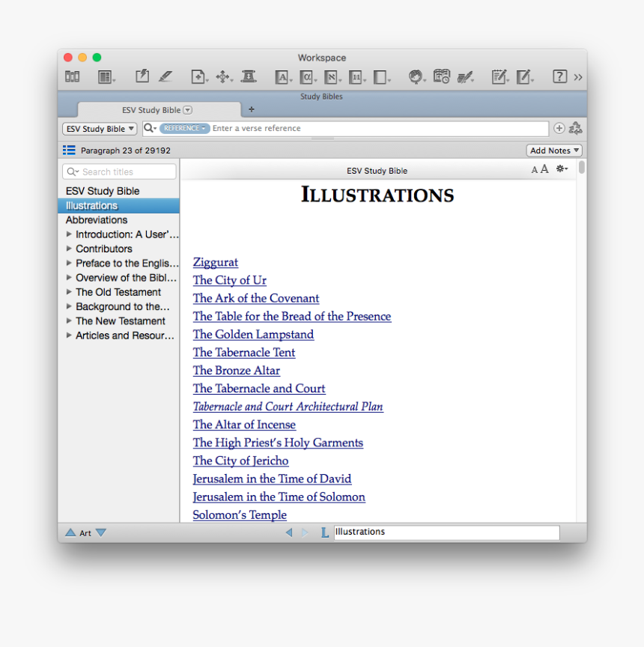Open the Edit User Tool pencil icon
Screen dimensions: 644x647
point(524,76)
